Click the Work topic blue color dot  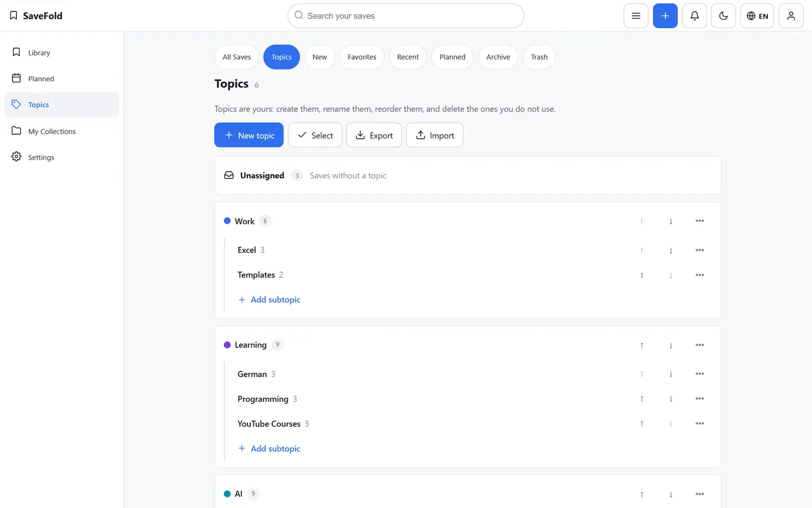click(x=227, y=221)
